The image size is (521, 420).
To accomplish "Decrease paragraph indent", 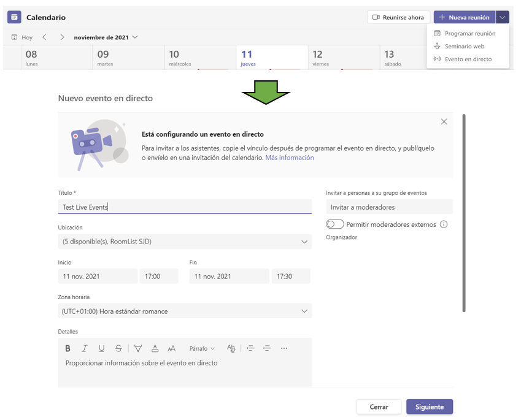I will 250,348.
